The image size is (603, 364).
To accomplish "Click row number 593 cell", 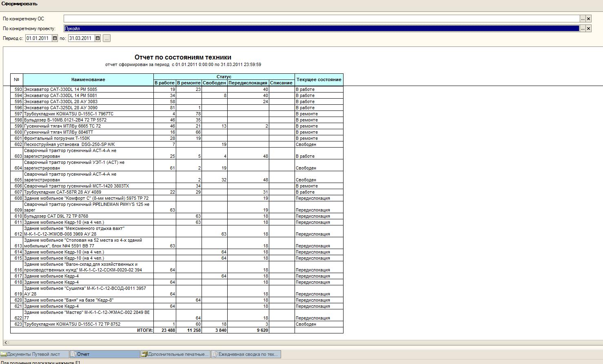I will coord(17,89).
